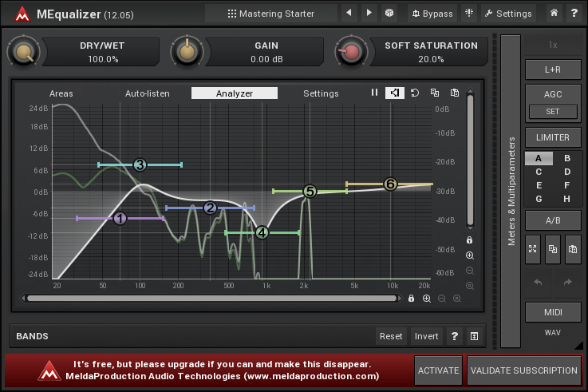Toggle the highlighted icon next to pause
588x392 pixels.
tap(394, 93)
